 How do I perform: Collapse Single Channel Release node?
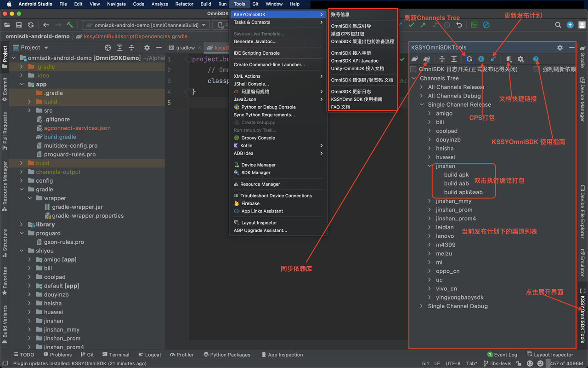pyautogui.click(x=422, y=104)
